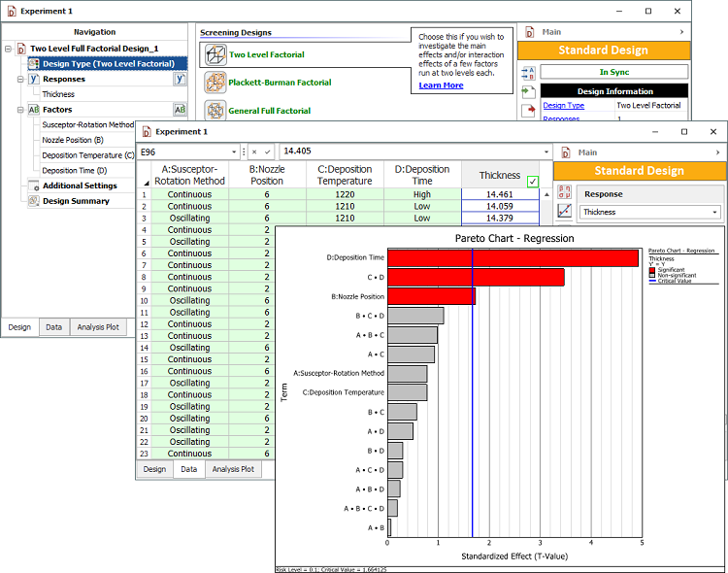Open the Data tab in the back window
Viewport: 728px width, 573px height.
(x=53, y=327)
